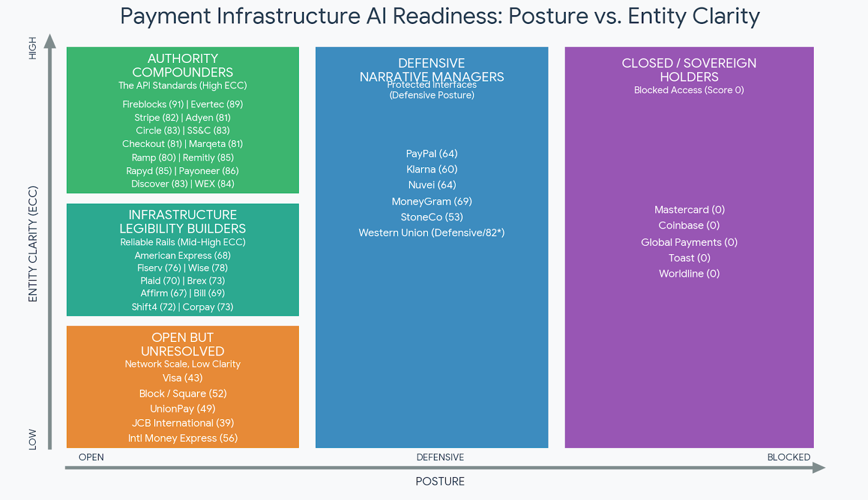Image resolution: width=868 pixels, height=500 pixels.
Task: Click the PayPal (64) entry
Action: pos(432,154)
